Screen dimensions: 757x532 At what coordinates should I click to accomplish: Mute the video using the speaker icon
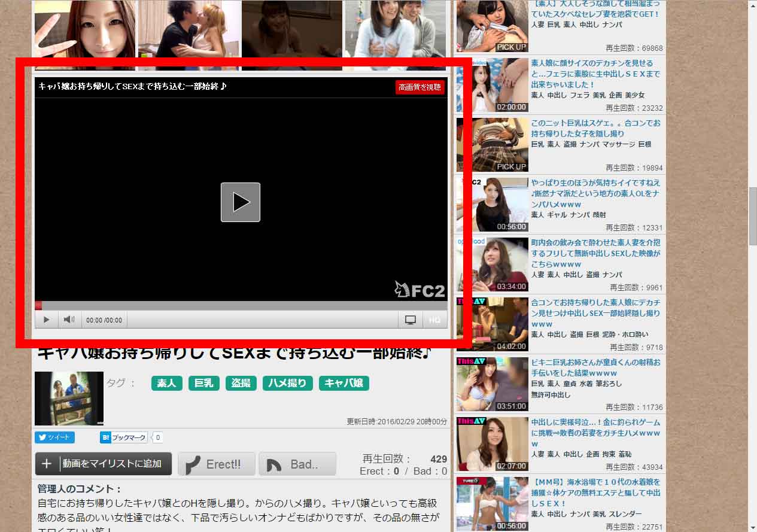(x=69, y=320)
